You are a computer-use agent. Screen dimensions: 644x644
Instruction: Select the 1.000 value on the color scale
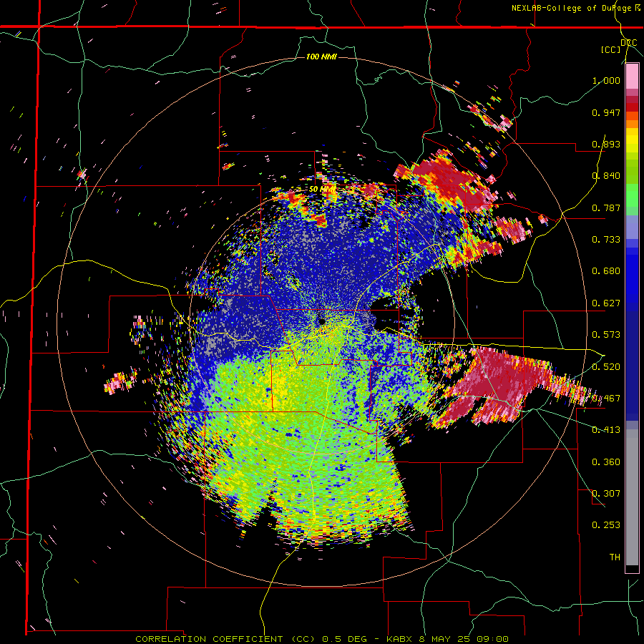pyautogui.click(x=606, y=80)
